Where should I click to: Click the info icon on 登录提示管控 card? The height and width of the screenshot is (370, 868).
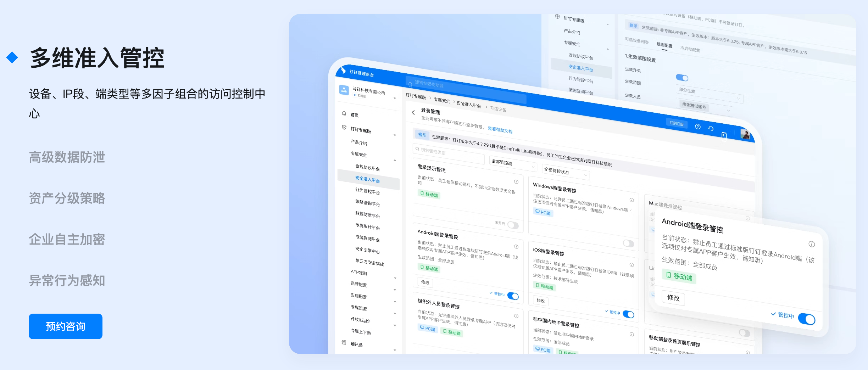(x=516, y=182)
